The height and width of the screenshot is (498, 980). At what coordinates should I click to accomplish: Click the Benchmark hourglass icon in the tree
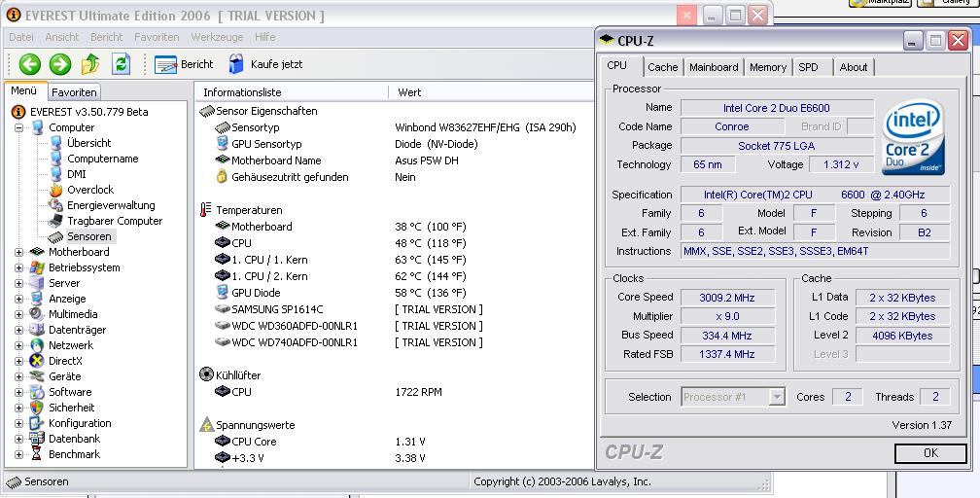pyautogui.click(x=38, y=454)
